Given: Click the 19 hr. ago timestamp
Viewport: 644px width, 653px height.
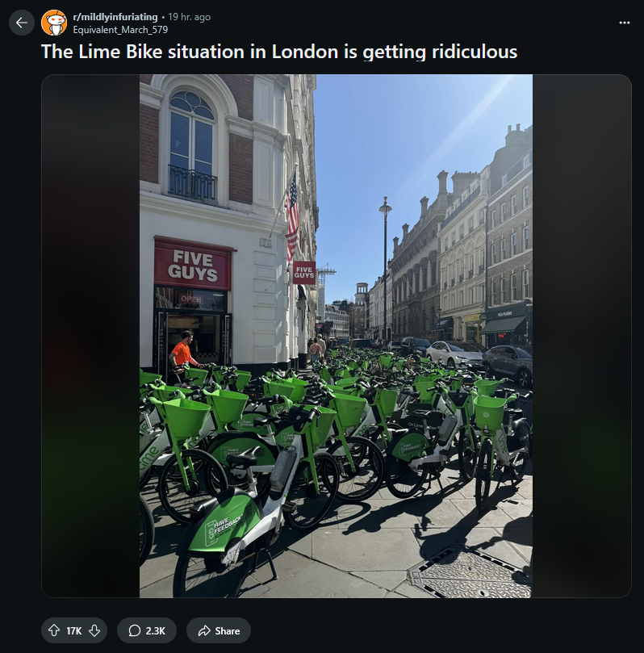Looking at the screenshot, I should [190, 17].
